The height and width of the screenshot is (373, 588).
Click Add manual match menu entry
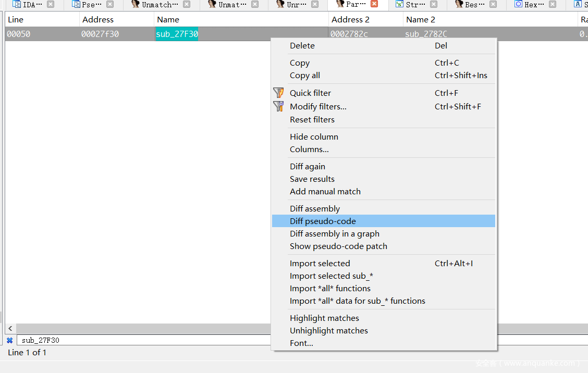(x=325, y=191)
